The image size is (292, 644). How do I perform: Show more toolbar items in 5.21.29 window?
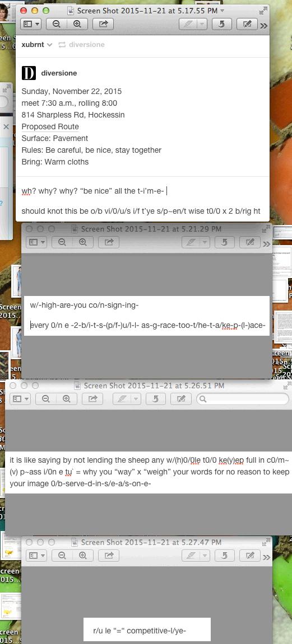tap(267, 244)
